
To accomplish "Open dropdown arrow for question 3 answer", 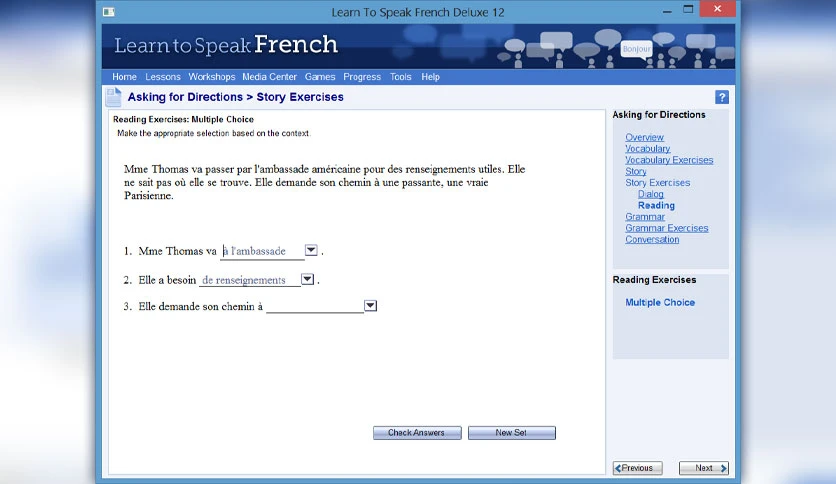I will 370,305.
